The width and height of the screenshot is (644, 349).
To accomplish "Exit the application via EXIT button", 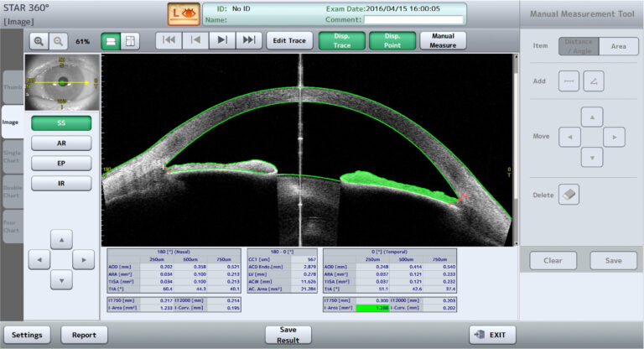I will (491, 334).
